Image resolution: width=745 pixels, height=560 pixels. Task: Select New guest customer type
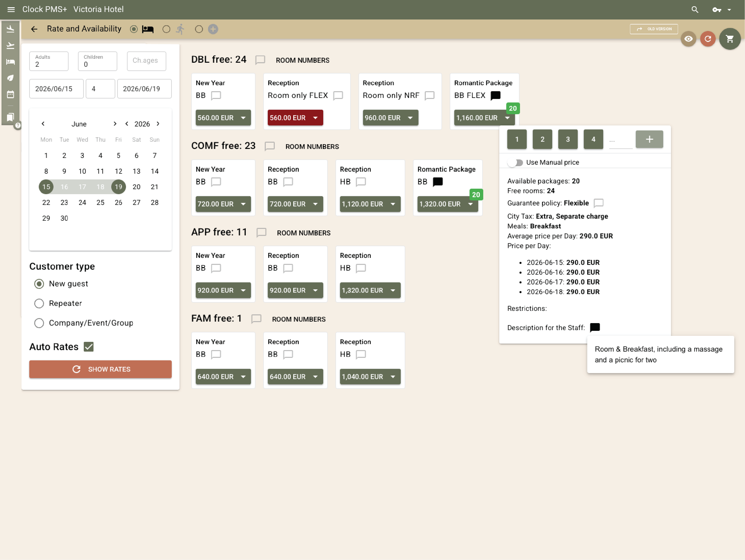point(39,284)
